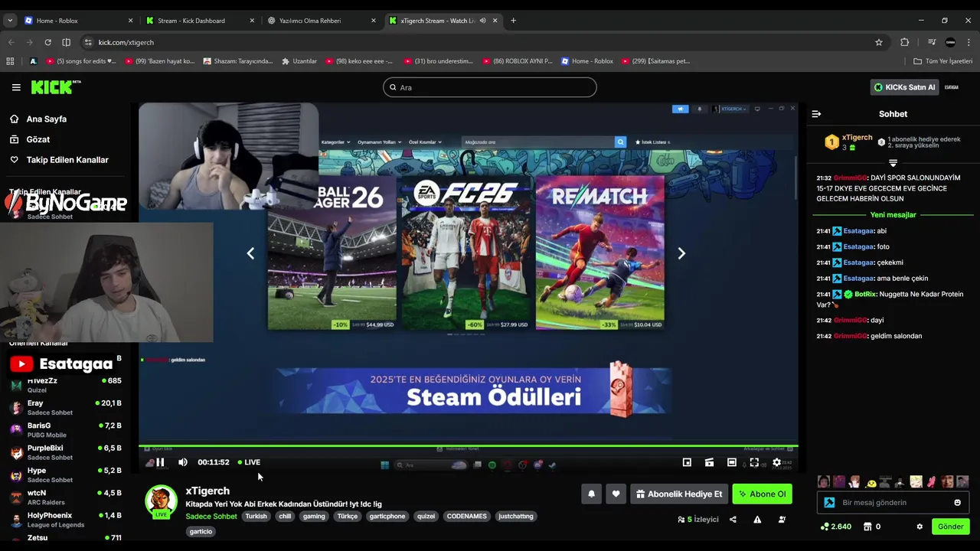
Task: Open Takip Edilen Kanallar sidebar item
Action: pos(67,160)
